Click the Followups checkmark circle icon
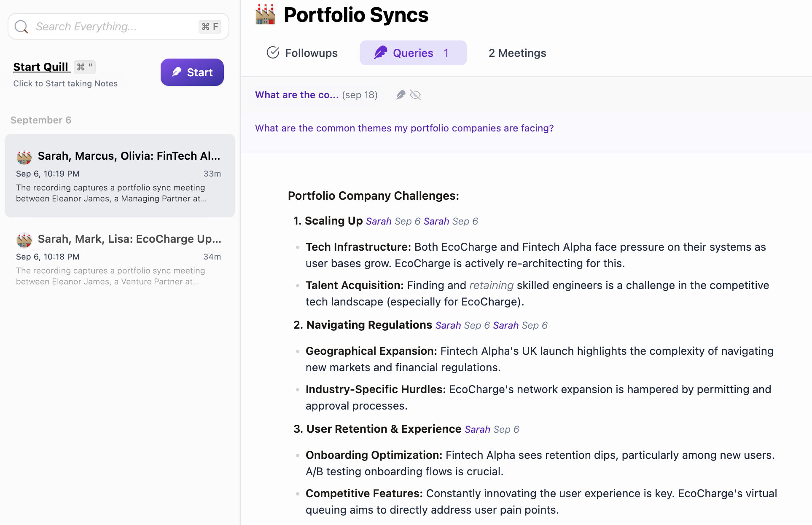This screenshot has height=525, width=812. [273, 53]
